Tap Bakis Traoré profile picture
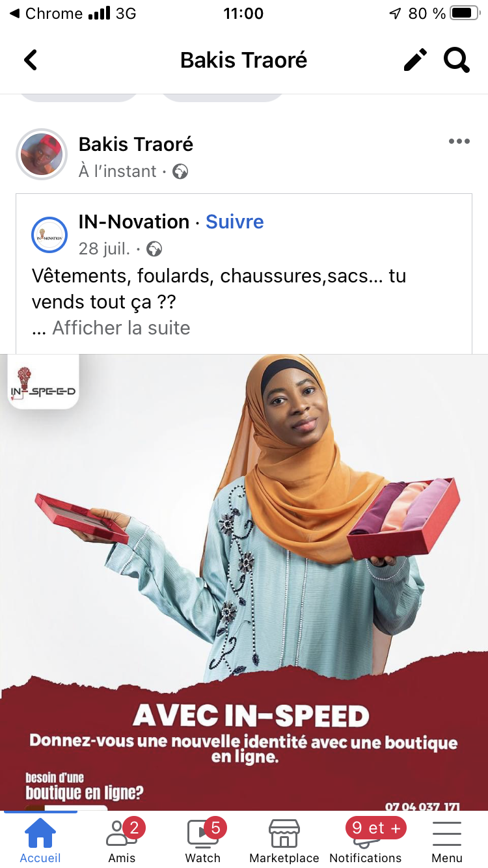 pyautogui.click(x=42, y=154)
